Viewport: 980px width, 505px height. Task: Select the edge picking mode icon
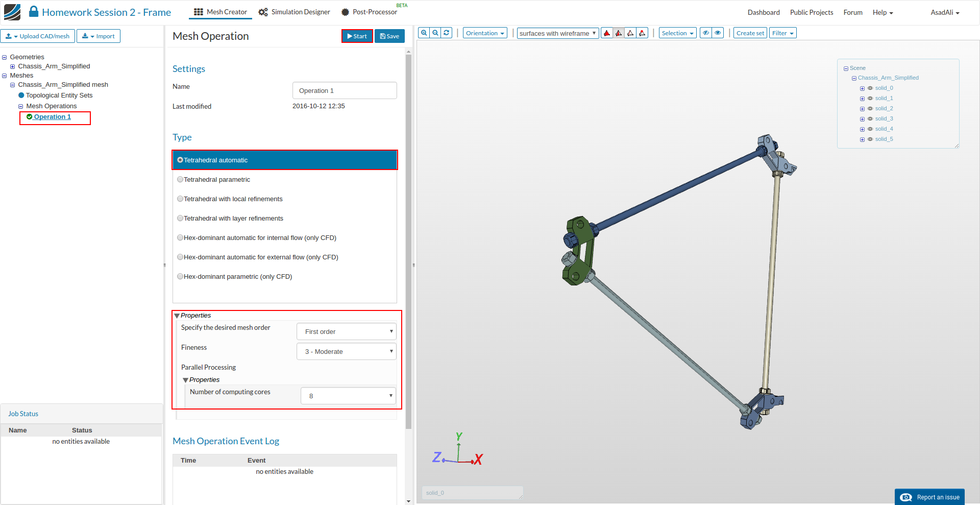coord(630,33)
